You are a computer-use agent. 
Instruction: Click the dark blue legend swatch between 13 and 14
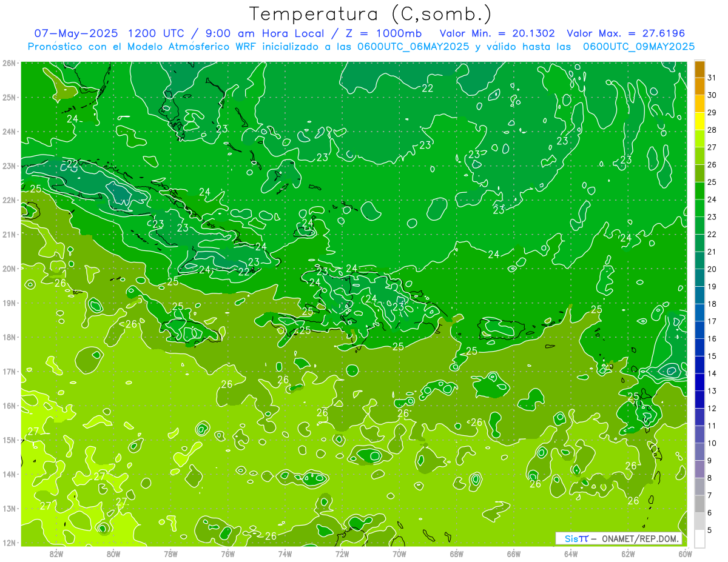point(699,383)
